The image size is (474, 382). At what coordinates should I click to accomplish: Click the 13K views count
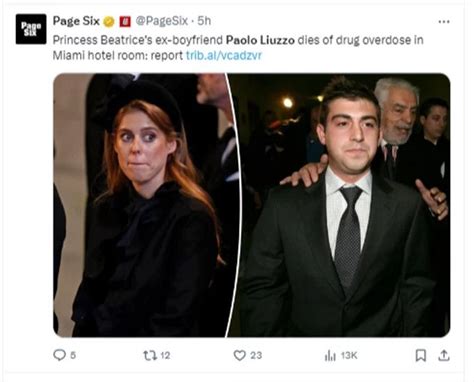point(349,356)
